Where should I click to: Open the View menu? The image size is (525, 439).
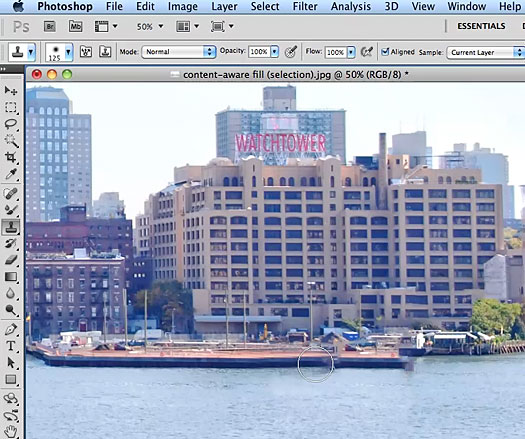point(423,6)
